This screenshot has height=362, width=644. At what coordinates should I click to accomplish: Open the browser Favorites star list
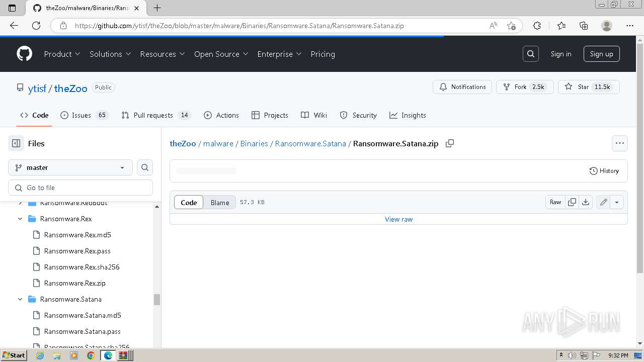(x=561, y=26)
